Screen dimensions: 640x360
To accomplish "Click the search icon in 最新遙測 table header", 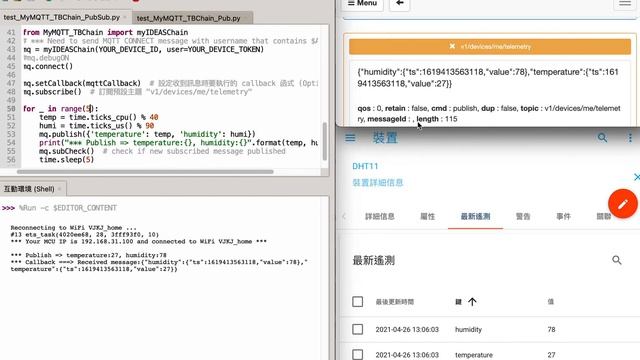I will pos(617,260).
